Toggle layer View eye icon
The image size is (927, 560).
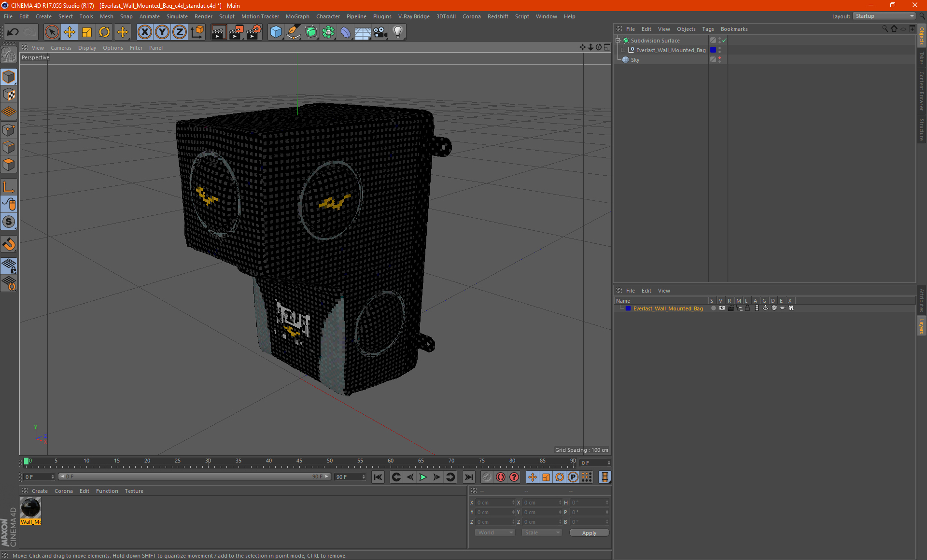[x=722, y=308]
